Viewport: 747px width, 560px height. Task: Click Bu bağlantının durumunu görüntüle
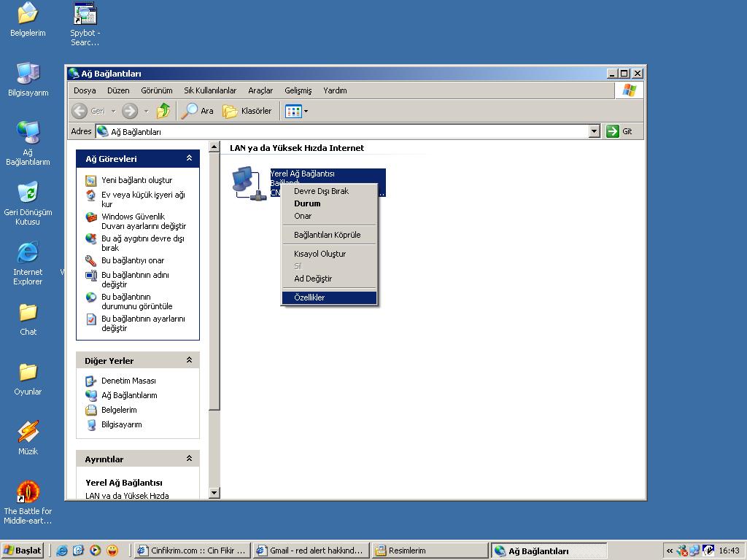136,301
